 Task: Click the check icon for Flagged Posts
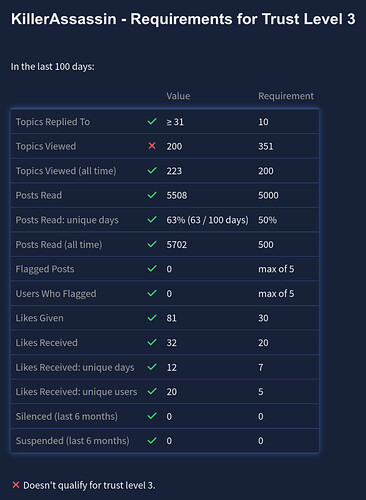[152, 268]
